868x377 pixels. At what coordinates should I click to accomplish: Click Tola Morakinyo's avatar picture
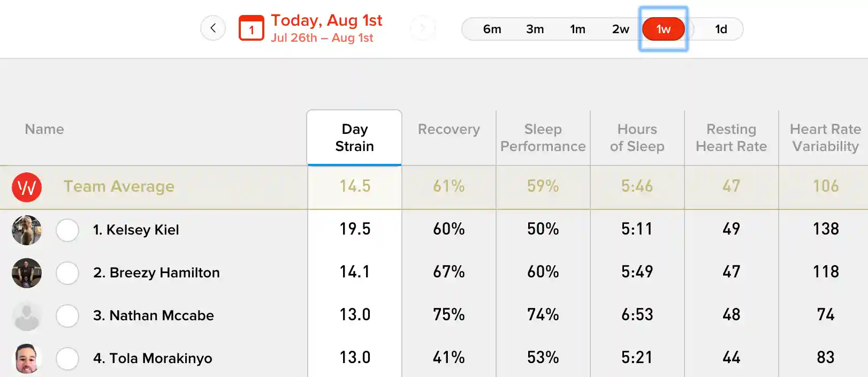27,359
